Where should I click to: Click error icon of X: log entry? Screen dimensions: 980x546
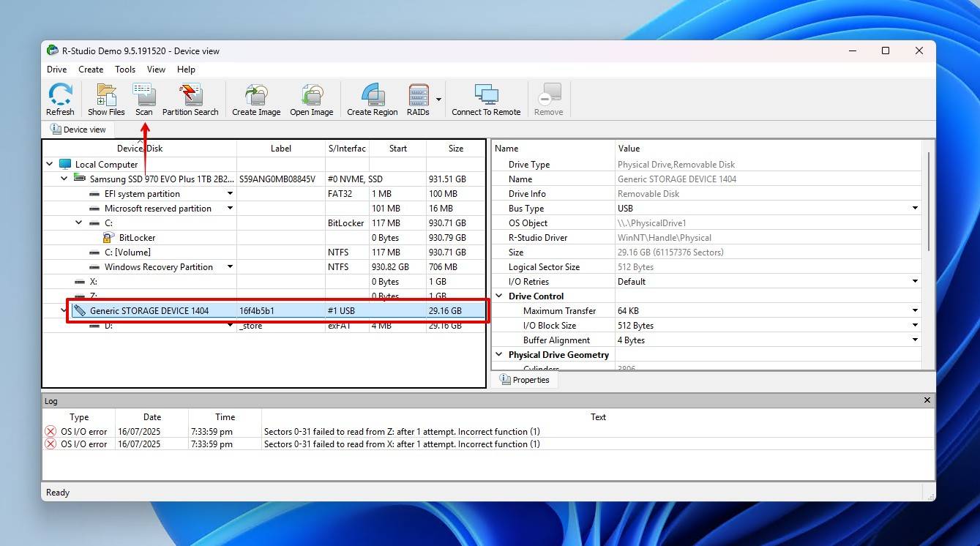tap(51, 444)
